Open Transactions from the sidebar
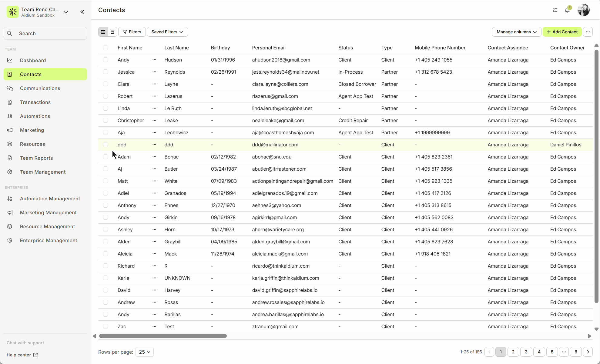The width and height of the screenshot is (600, 364). click(x=35, y=102)
